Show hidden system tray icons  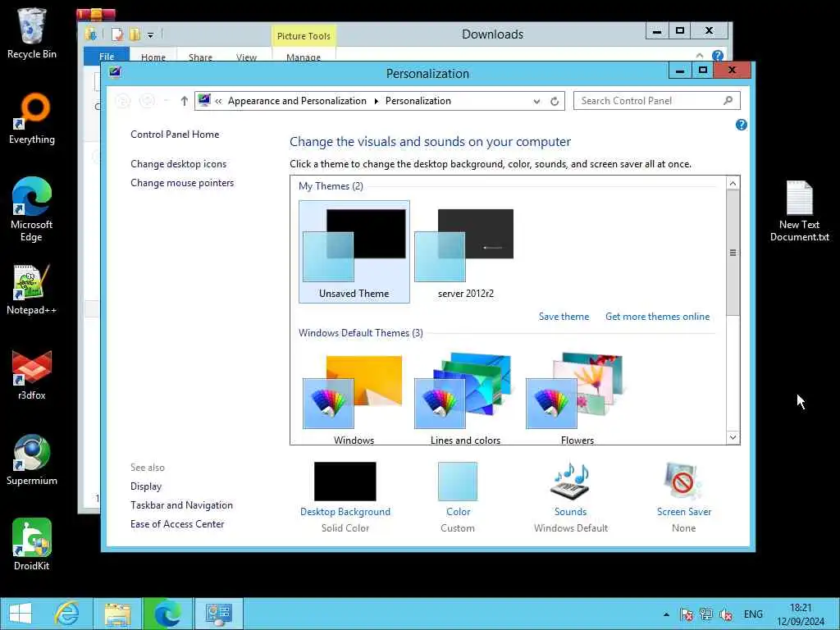coord(666,614)
